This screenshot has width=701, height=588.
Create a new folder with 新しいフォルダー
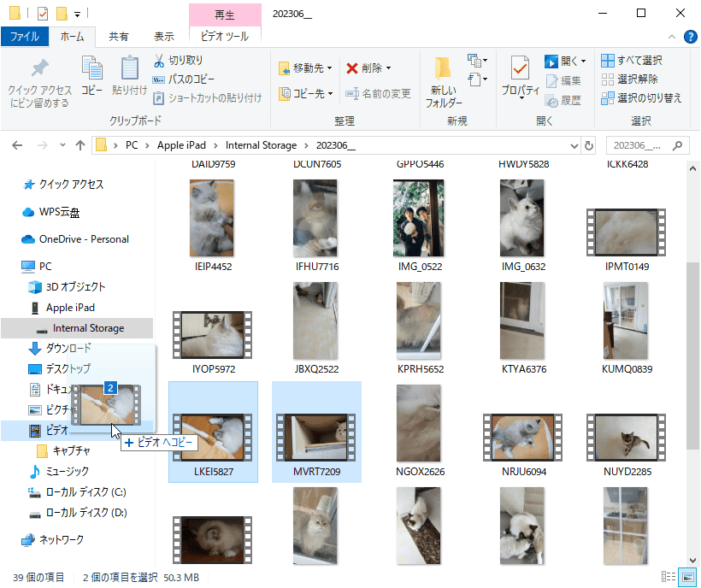[x=444, y=81]
